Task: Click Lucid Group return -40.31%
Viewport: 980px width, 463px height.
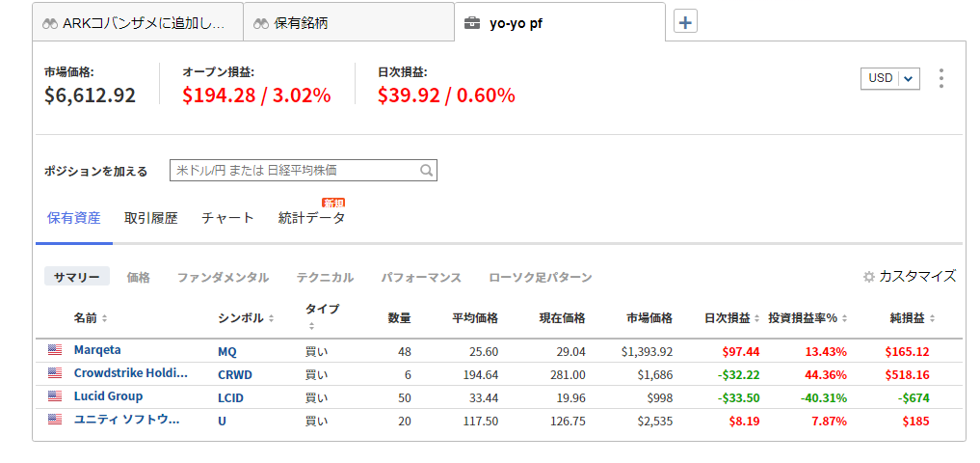Action: coord(823,398)
